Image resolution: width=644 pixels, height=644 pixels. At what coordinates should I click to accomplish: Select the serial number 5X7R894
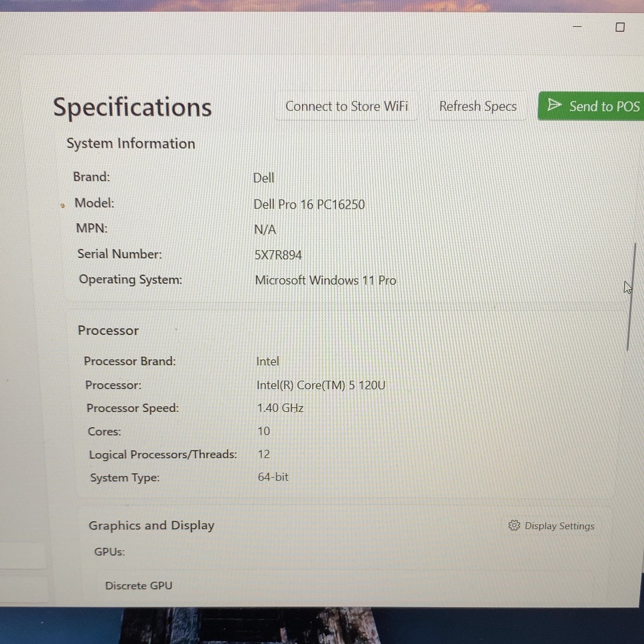pos(278,255)
